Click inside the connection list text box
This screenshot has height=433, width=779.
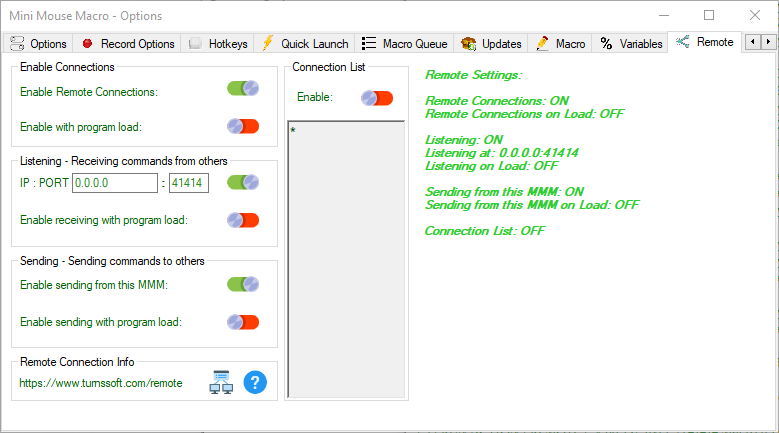tap(346, 260)
